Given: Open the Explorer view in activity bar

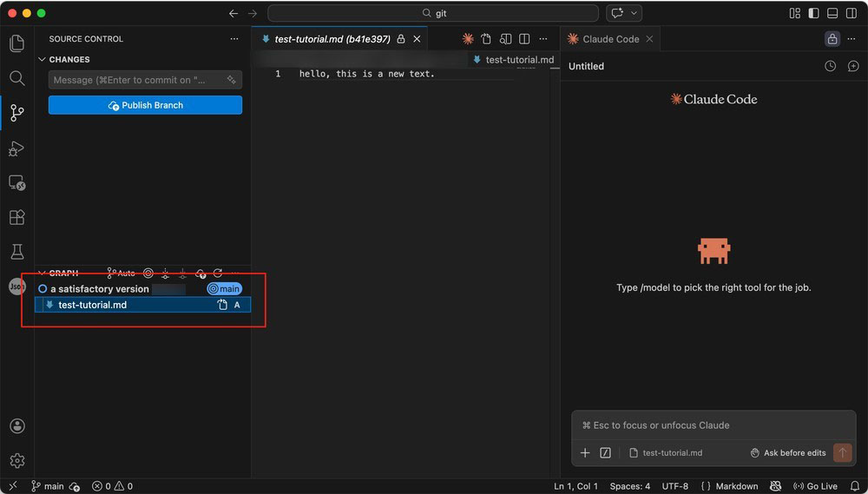Looking at the screenshot, I should (x=17, y=43).
